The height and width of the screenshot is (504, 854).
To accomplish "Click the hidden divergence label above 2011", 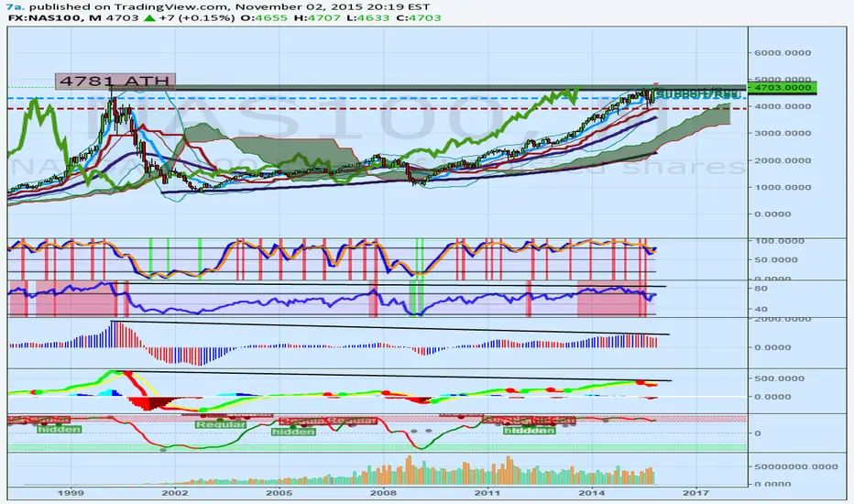I will (529, 431).
